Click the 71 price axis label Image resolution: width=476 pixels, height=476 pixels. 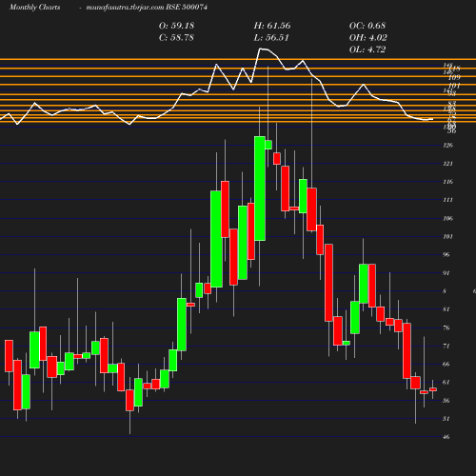point(446,346)
